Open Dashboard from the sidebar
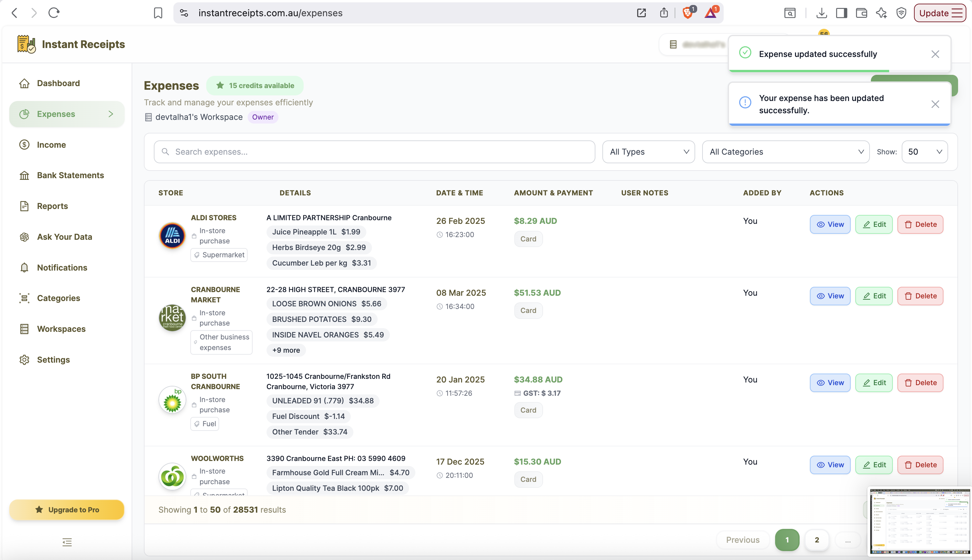This screenshot has width=972, height=560. click(x=58, y=83)
